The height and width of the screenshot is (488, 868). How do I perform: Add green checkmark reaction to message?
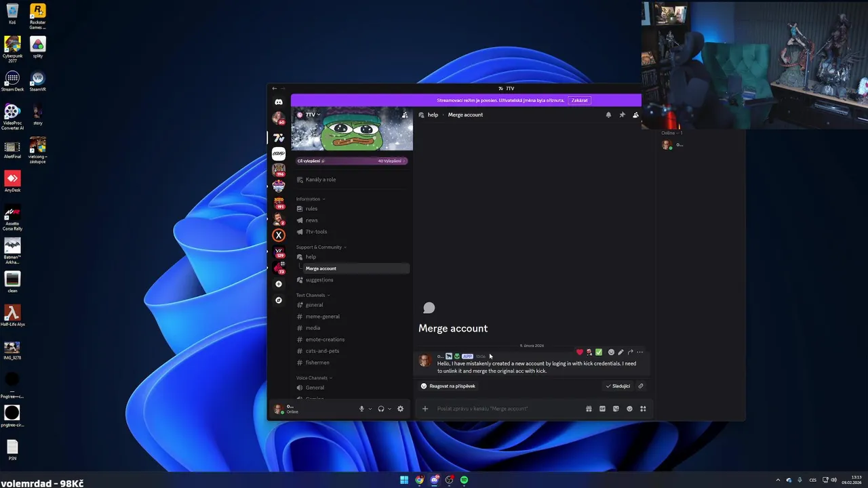click(598, 352)
